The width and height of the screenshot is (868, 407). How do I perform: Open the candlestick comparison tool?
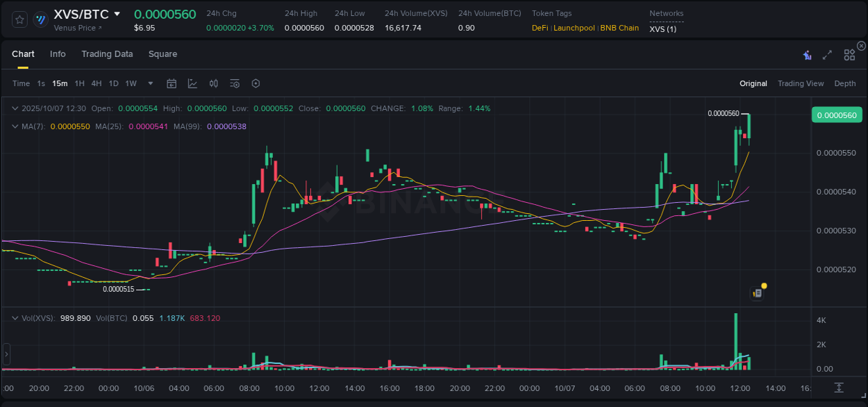(x=214, y=83)
